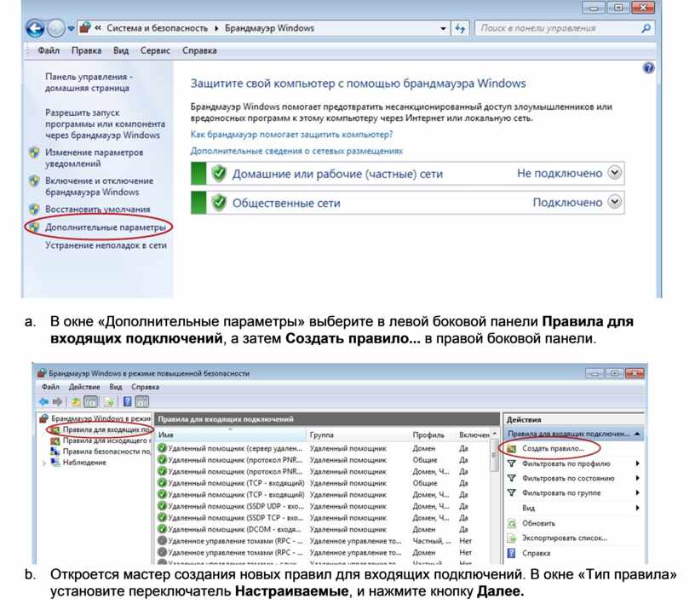Click 'Создать правило...' in the Actions pane

(553, 448)
